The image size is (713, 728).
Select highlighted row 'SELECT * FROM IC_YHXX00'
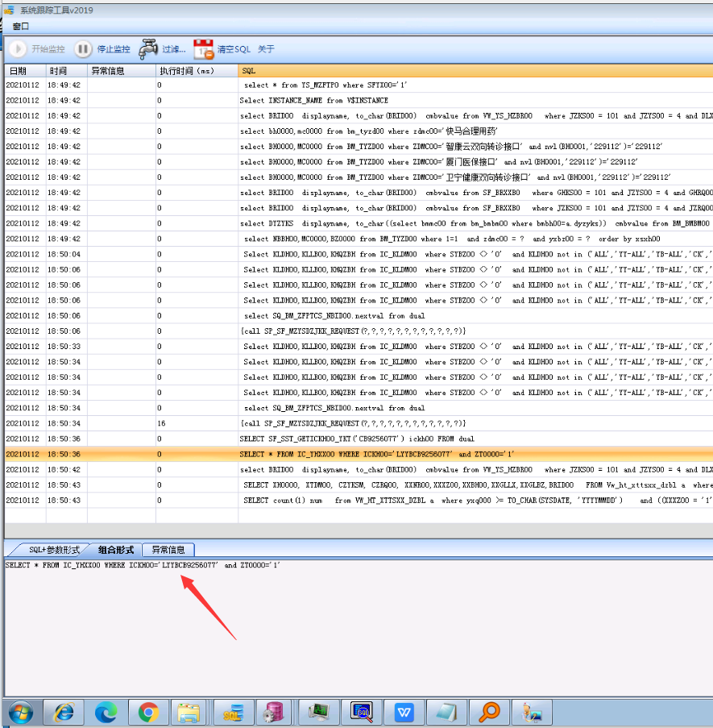(359, 454)
